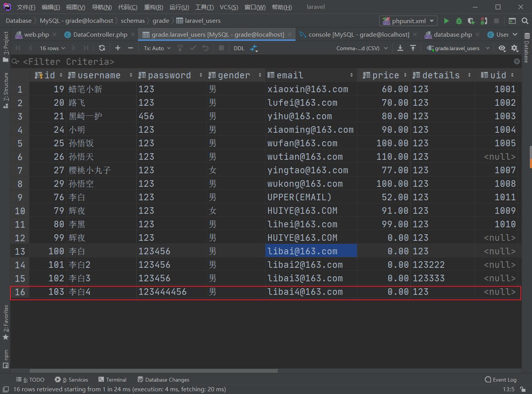Open the 帮助(H) menu
Image resolution: width=532 pixels, height=394 pixels.
(x=282, y=7)
